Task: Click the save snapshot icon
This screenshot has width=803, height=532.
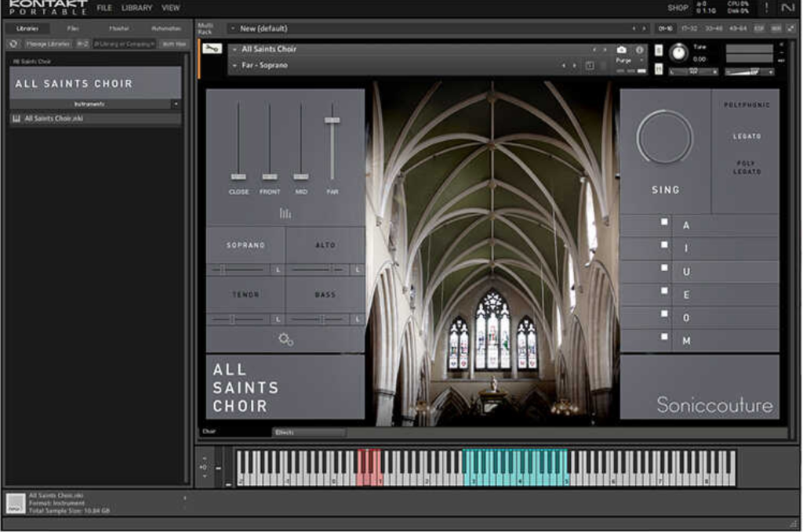Action: pos(590,66)
